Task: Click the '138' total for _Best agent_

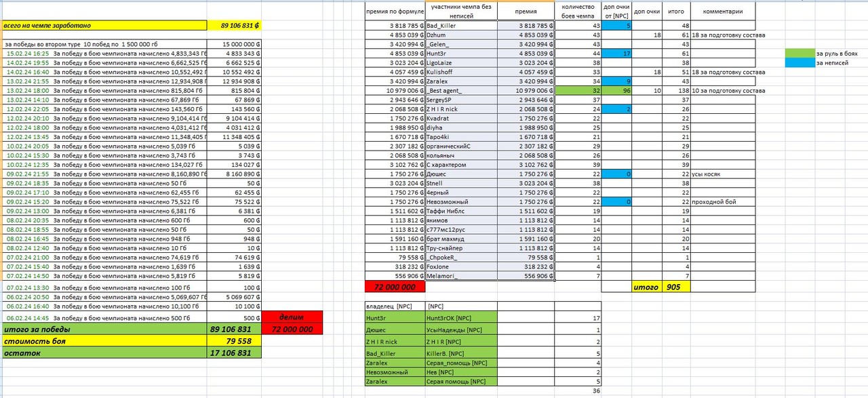Action: 677,90
